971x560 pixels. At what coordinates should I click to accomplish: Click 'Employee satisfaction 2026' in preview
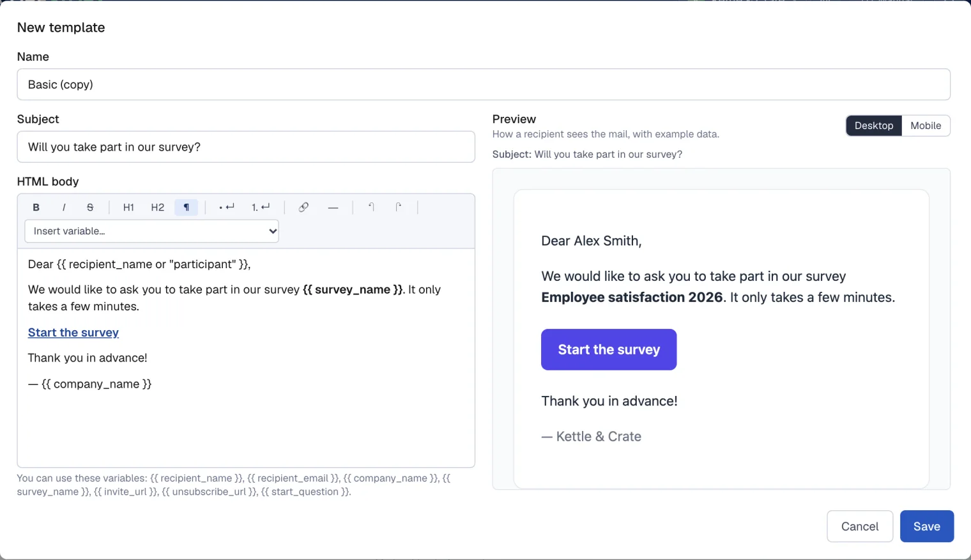point(632,298)
